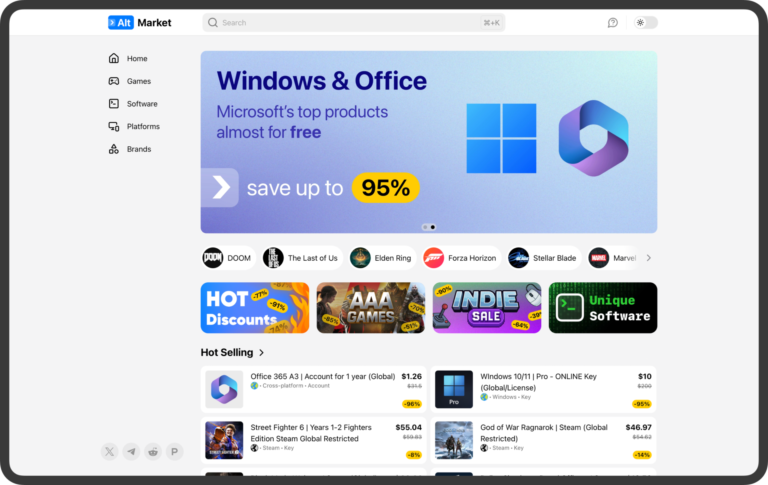Click the Search input field
Viewport: 768px width, 485px height.
(x=354, y=23)
